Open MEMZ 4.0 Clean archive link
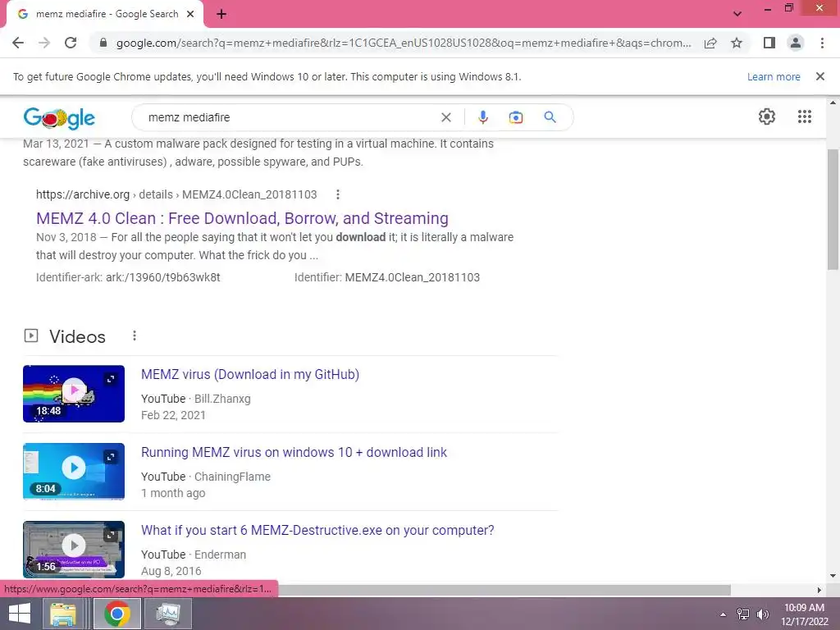The image size is (840, 630). coord(242,218)
